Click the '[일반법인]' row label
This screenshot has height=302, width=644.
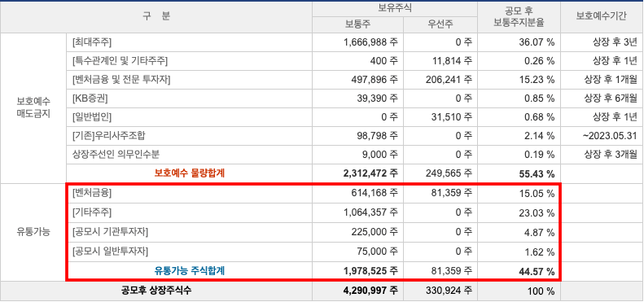[91, 117]
